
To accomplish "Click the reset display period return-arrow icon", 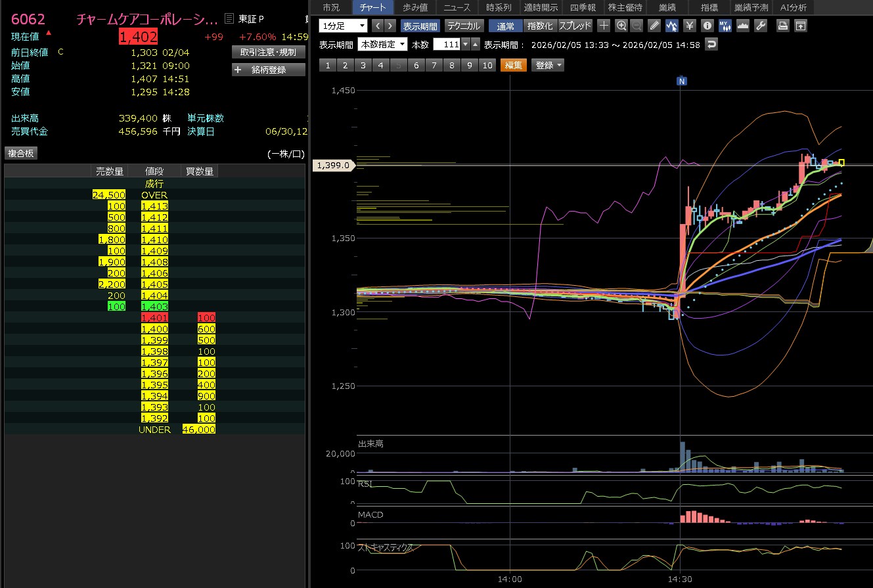I will click(711, 45).
